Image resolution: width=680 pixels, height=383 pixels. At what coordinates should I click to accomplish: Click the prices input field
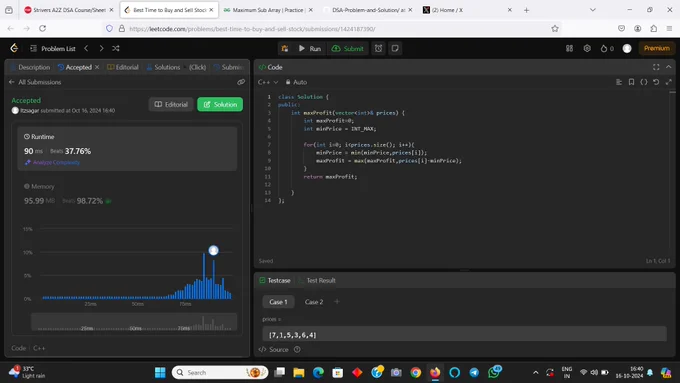click(464, 334)
